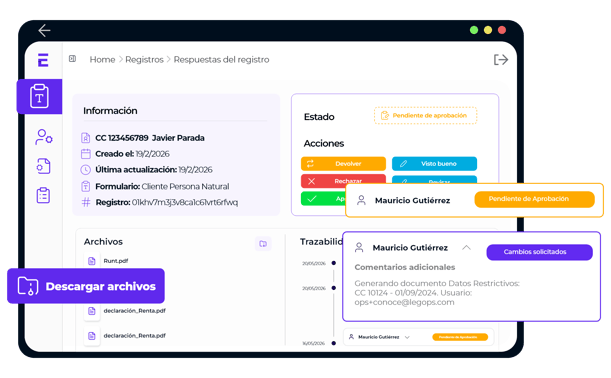Viewport: 611px width, 378px height.
Task: Click the back arrow in title bar
Action: (x=44, y=30)
